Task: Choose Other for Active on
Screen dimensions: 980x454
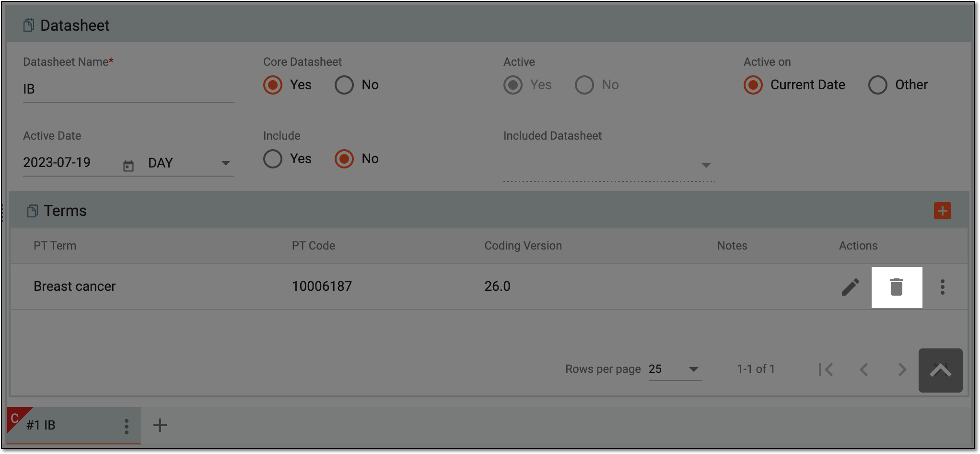Action: 878,85
